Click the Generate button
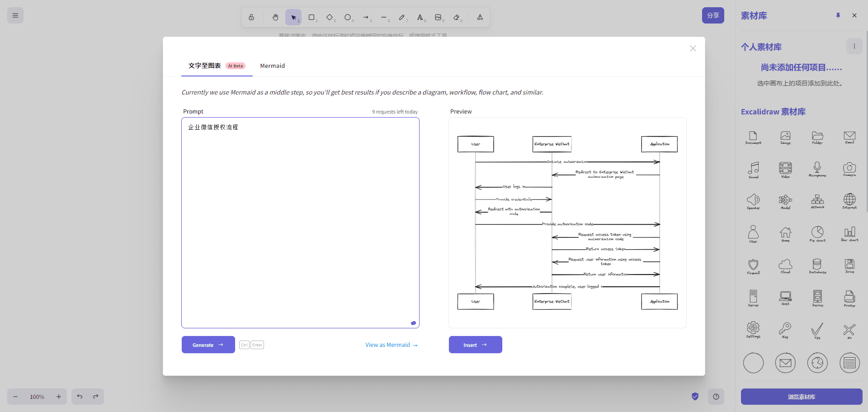Viewport: 868px width, 412px height. click(208, 345)
